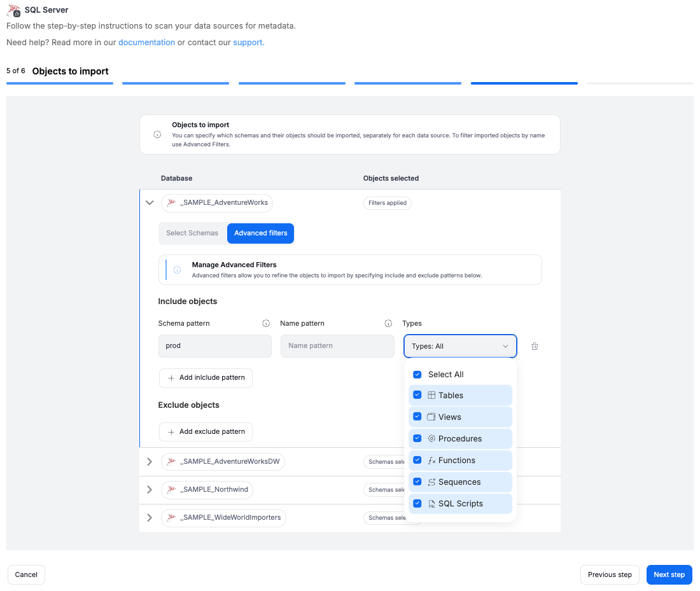Collapse the _SAMPLE_AdventureWorks database row
Screen dimensions: 700x591
click(150, 203)
